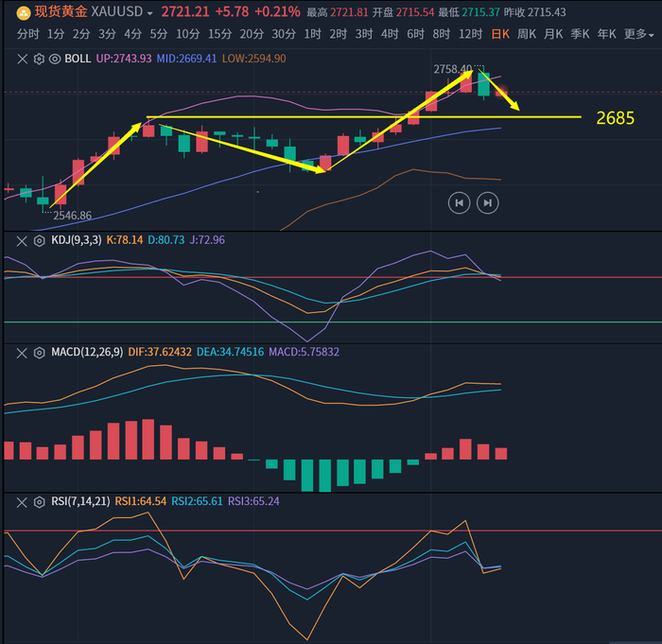Click the 2546.86 low price label

tap(72, 216)
